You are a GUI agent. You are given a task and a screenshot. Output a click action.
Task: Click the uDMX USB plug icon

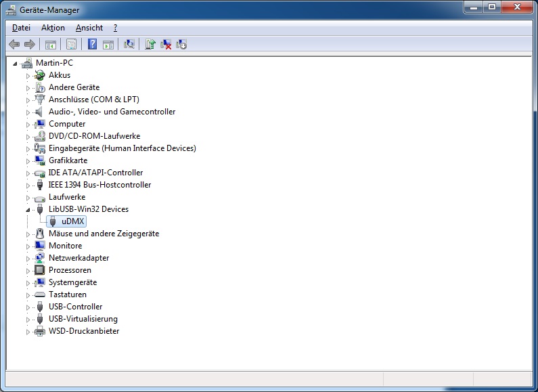click(x=53, y=221)
